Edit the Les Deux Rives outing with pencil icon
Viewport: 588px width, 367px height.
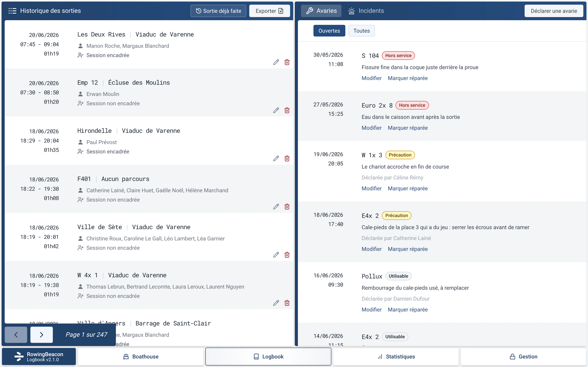[276, 62]
